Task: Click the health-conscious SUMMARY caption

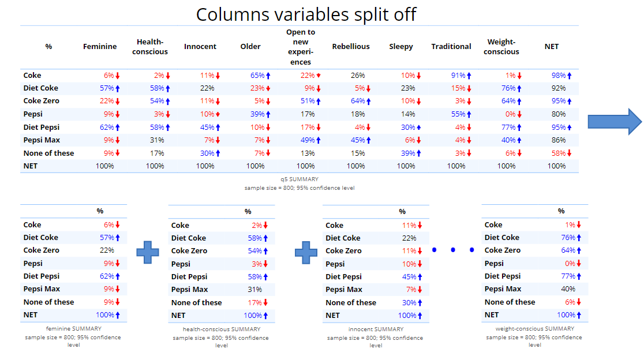Action: click(222, 329)
